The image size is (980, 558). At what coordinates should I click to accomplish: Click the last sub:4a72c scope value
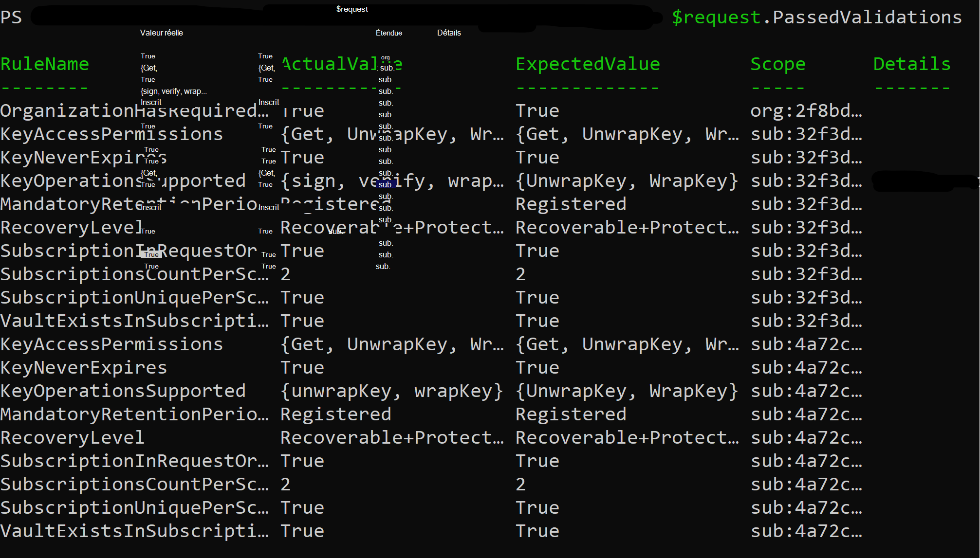806,531
